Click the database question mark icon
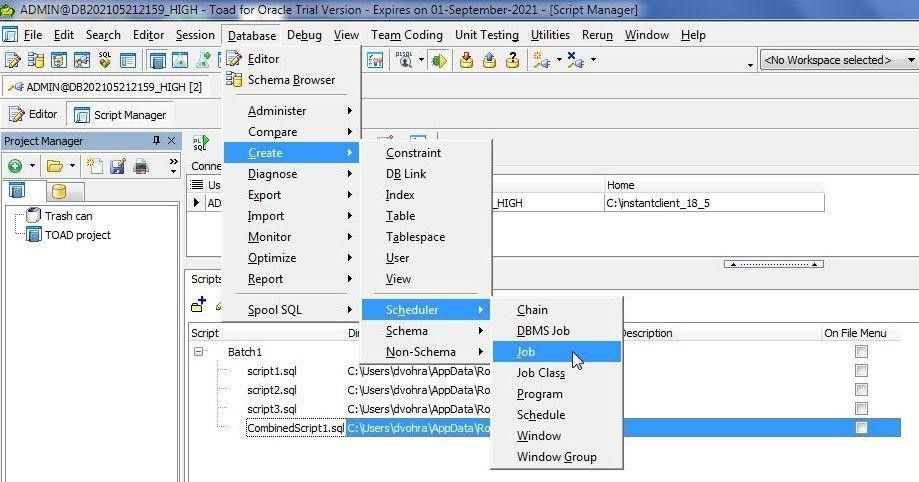 pyautogui.click(x=512, y=60)
